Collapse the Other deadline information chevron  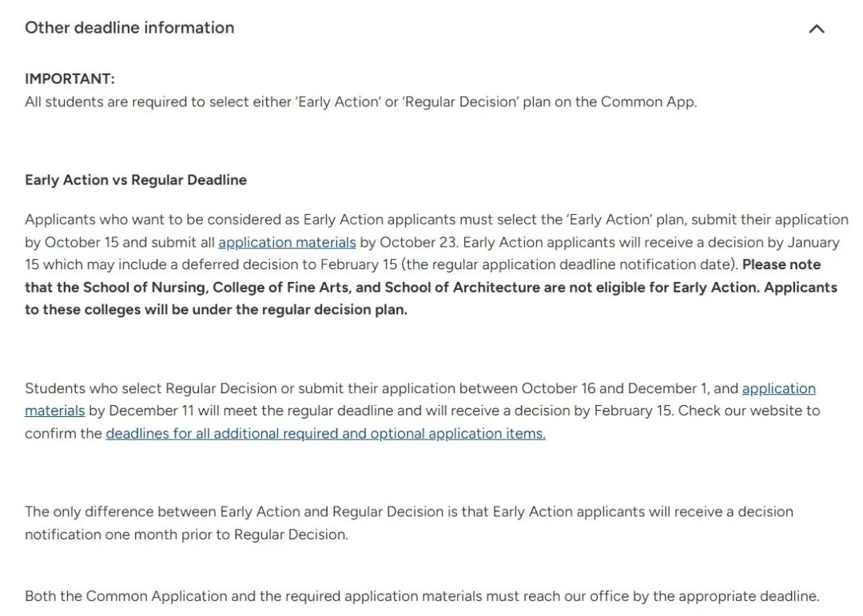(816, 29)
